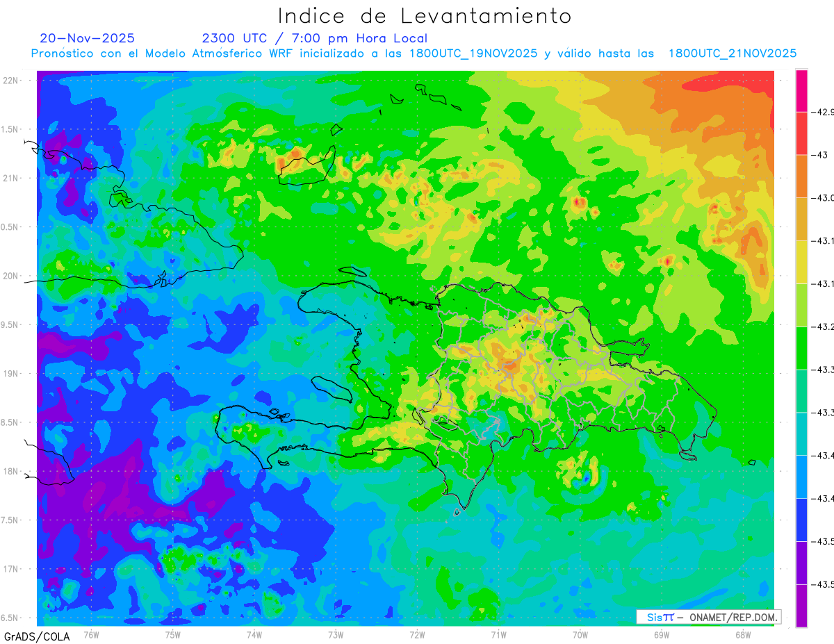
Task: Click the '76W' longitude label
Action: (91, 634)
